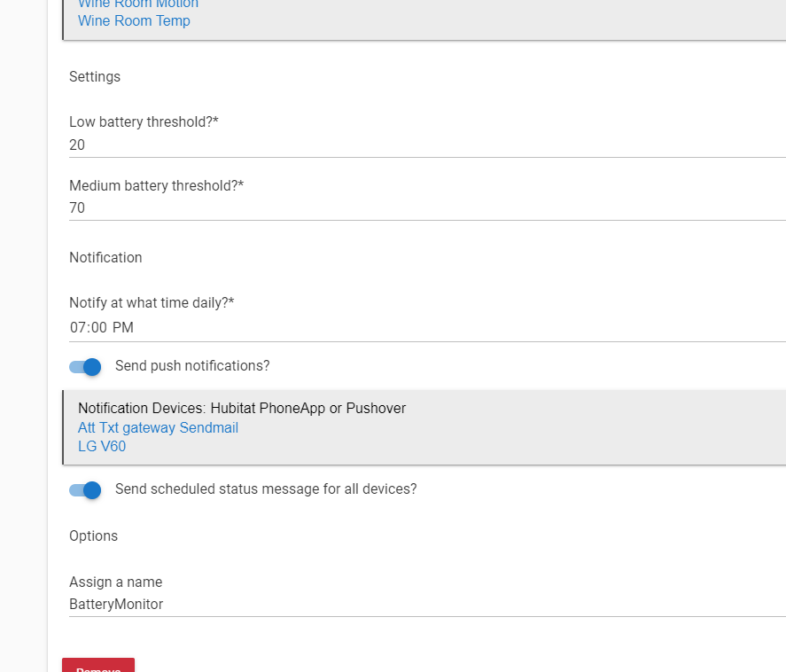This screenshot has height=672, width=786.
Task: Open the Notification Devices selection dropdown
Action: pos(242,409)
